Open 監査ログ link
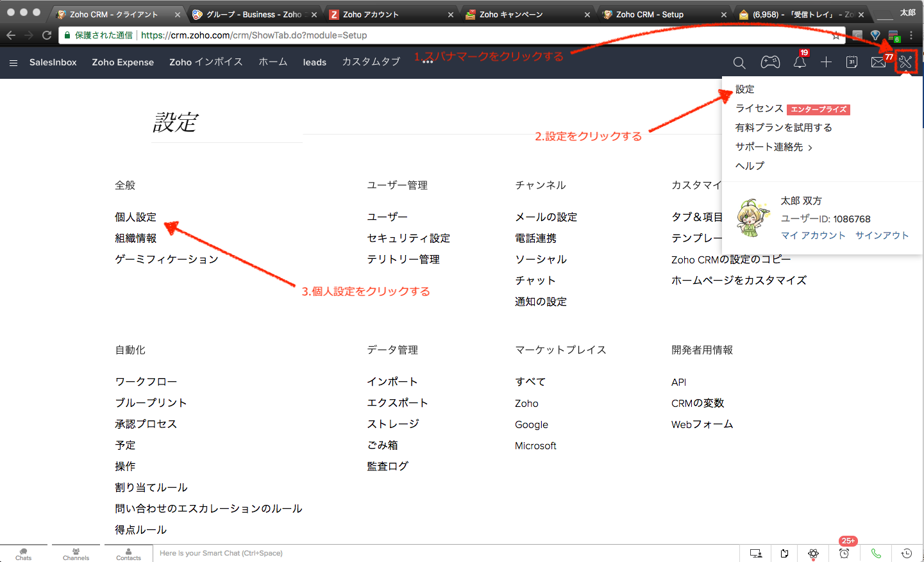The width and height of the screenshot is (924, 562). tap(387, 467)
